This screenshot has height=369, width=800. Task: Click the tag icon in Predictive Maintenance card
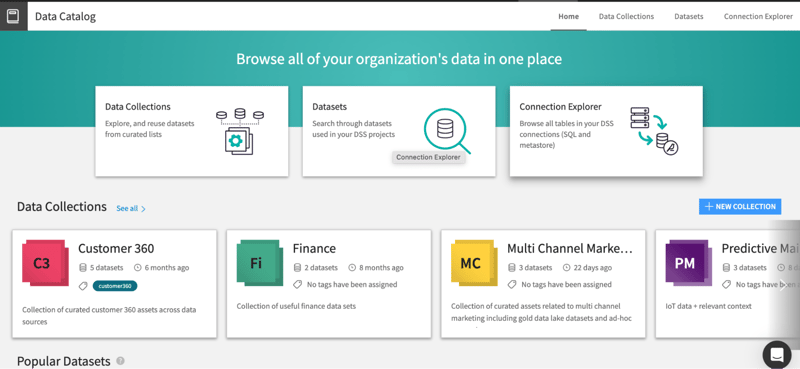(x=727, y=284)
